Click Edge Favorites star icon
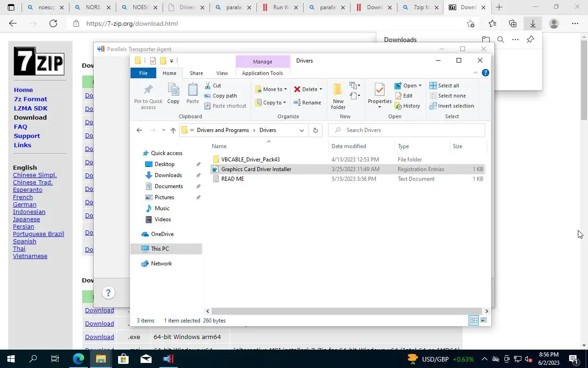 (x=492, y=23)
